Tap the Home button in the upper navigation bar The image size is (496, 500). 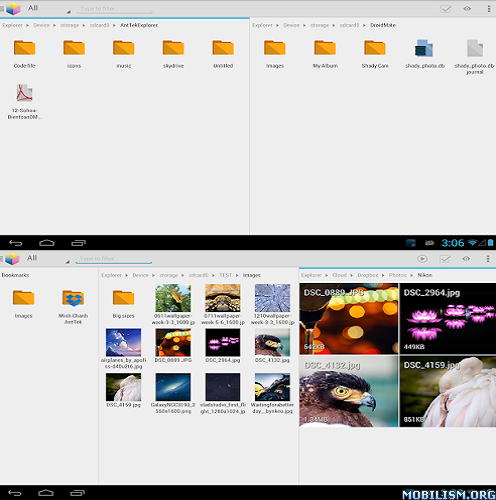point(47,243)
